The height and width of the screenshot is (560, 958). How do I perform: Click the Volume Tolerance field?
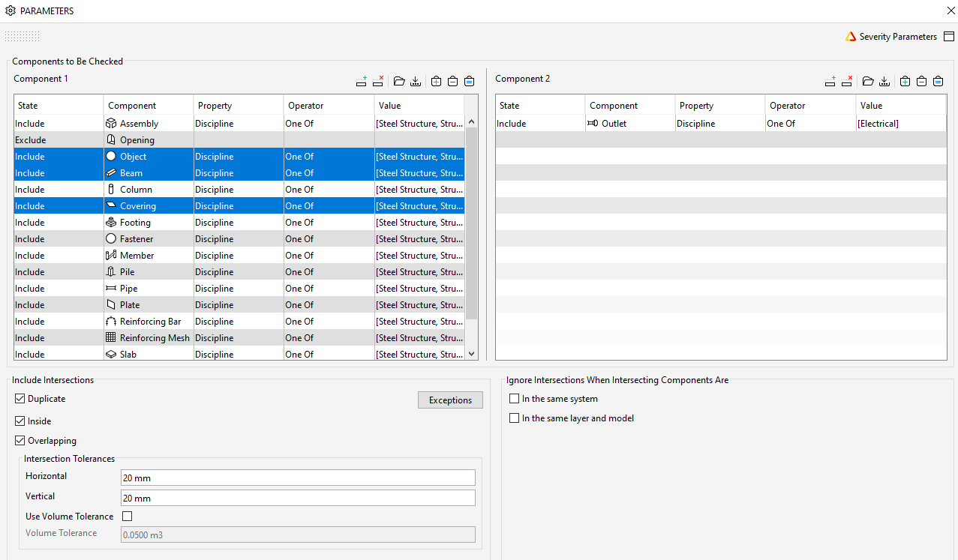(298, 535)
